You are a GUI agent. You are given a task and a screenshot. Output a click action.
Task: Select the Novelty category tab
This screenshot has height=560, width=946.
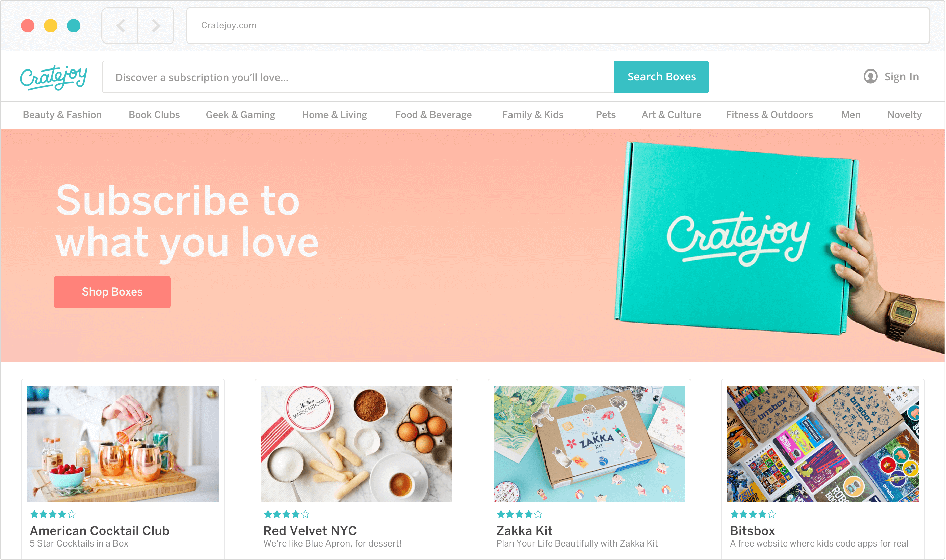pos(904,114)
